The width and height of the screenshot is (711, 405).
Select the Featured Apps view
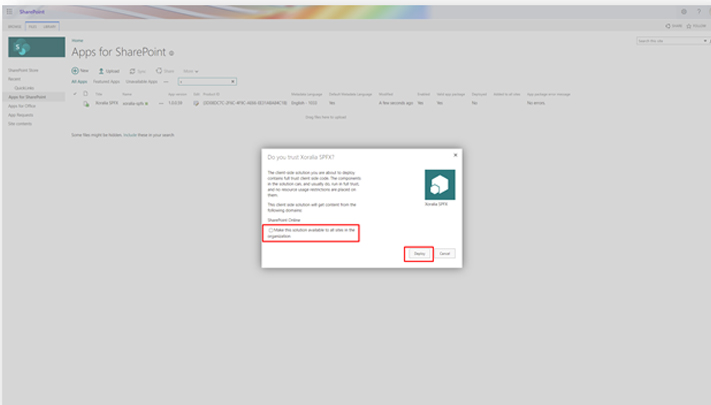[x=107, y=82]
